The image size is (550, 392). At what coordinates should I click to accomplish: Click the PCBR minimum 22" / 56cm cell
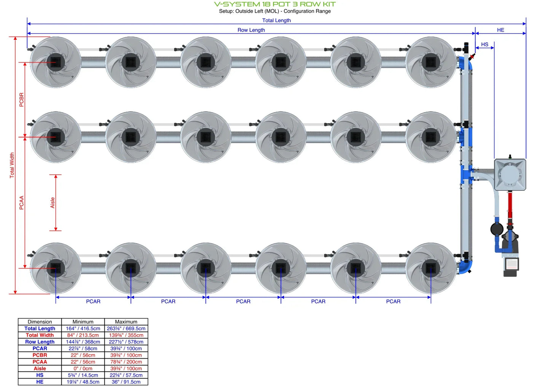click(x=83, y=355)
